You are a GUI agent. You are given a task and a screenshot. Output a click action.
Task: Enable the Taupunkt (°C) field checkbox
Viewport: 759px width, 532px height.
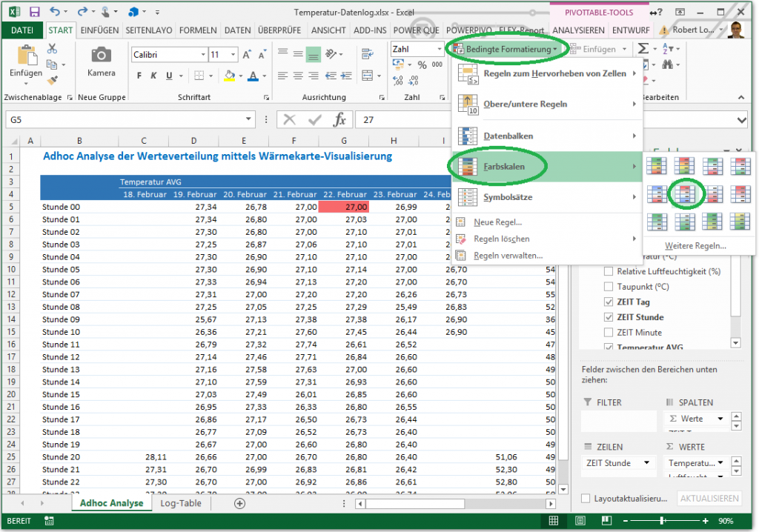(x=609, y=287)
